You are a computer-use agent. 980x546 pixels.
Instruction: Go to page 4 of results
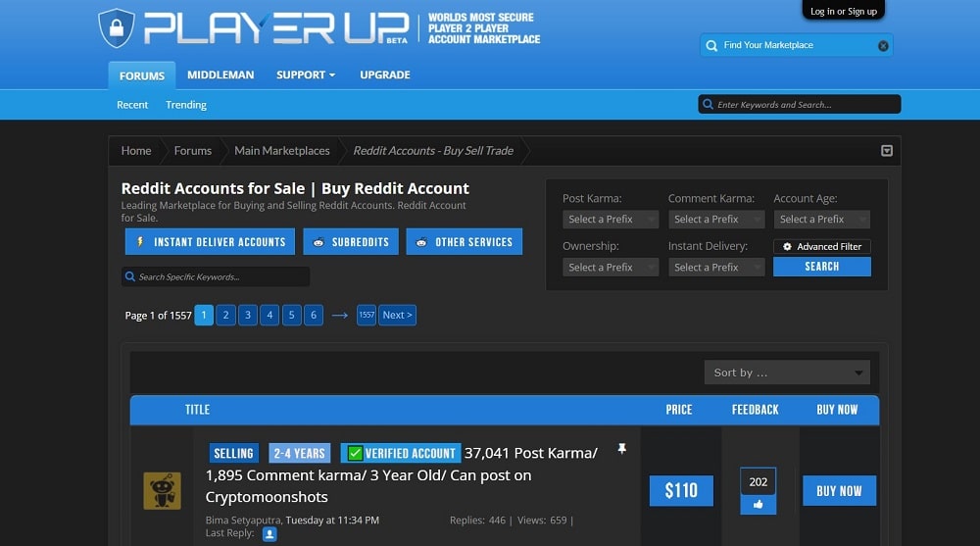point(269,316)
